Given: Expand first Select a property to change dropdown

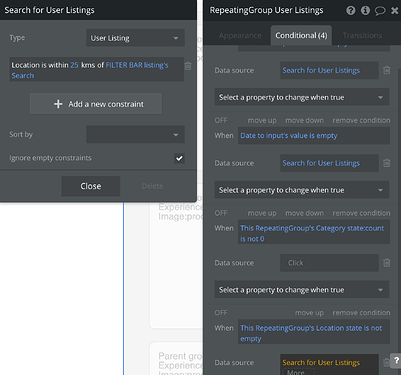Looking at the screenshot, I should click(302, 97).
